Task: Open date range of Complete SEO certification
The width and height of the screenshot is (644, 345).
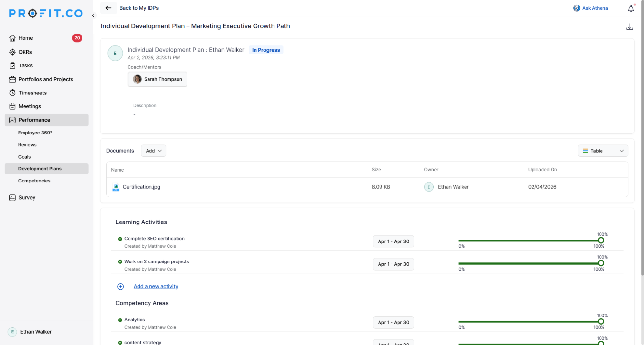Action: (393, 241)
